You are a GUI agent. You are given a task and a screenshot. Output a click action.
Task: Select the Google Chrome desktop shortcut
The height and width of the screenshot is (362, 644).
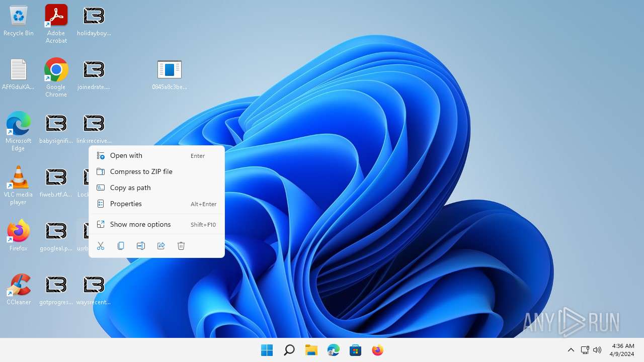56,77
